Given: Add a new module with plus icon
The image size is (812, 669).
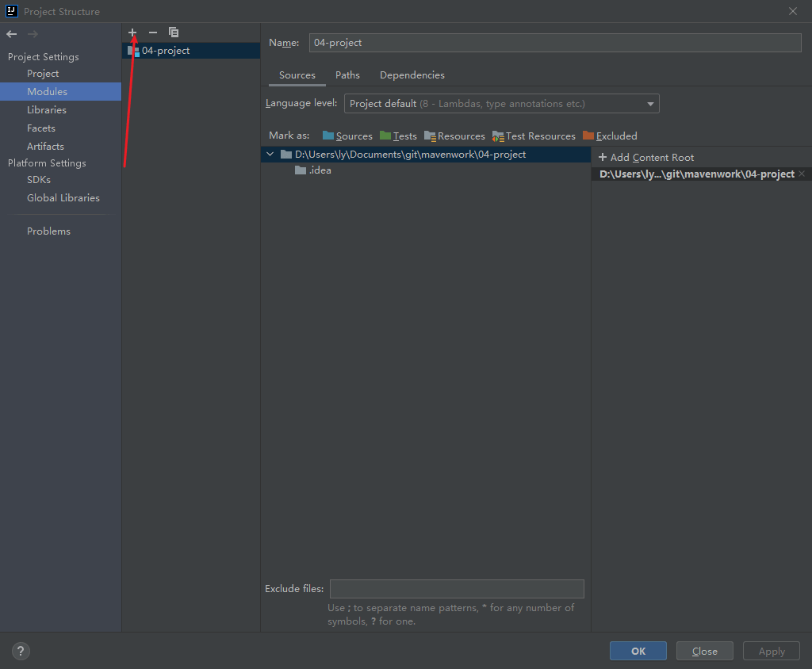Looking at the screenshot, I should [132, 32].
